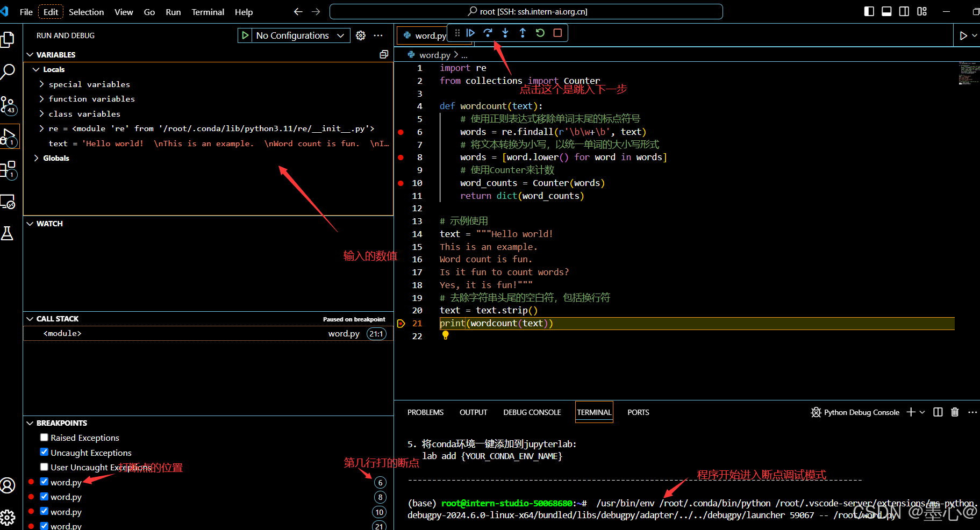This screenshot has height=530, width=980.
Task: Switch to the DEBUG CONSOLE tab
Action: pyautogui.click(x=532, y=412)
